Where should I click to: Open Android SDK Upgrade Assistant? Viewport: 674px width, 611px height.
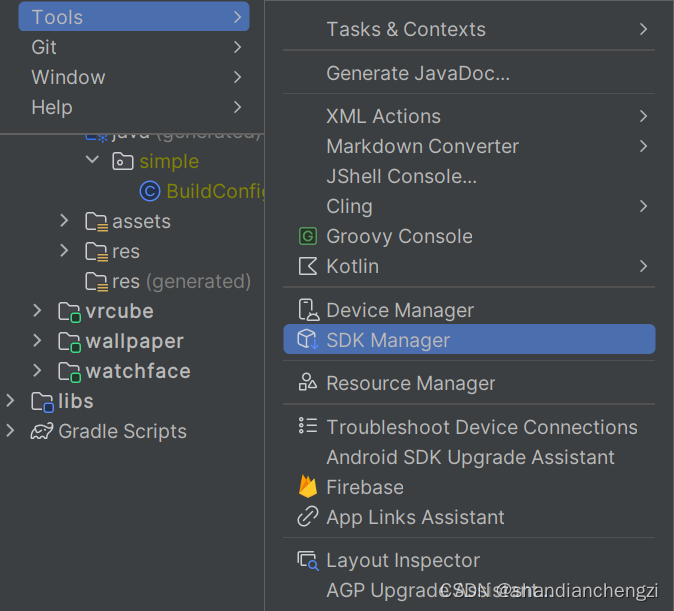click(x=470, y=457)
